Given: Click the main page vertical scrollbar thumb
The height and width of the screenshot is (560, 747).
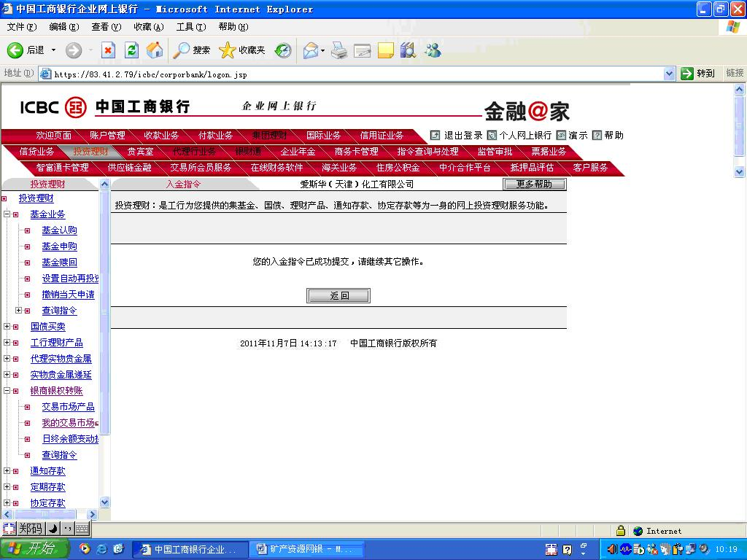Looking at the screenshot, I should (x=740, y=126).
